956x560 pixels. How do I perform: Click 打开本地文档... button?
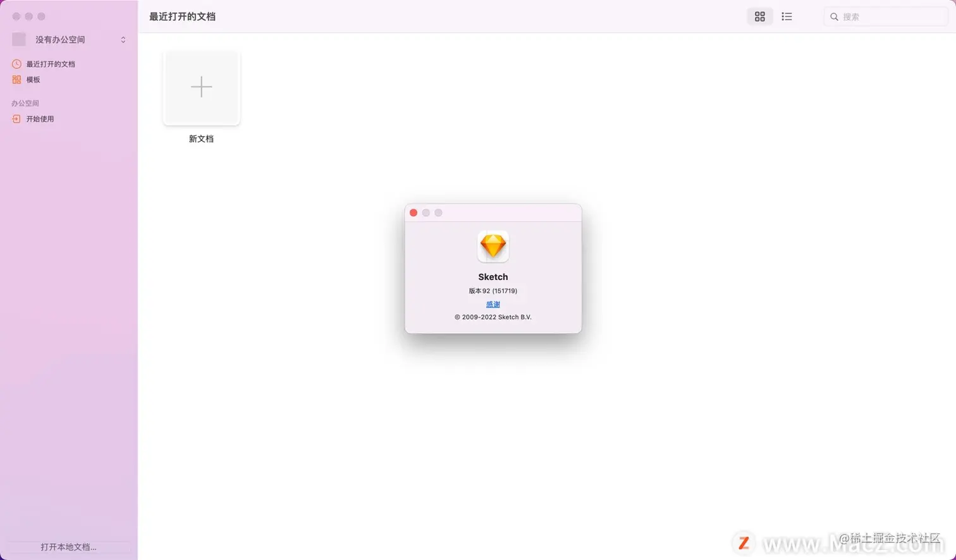pyautogui.click(x=68, y=547)
